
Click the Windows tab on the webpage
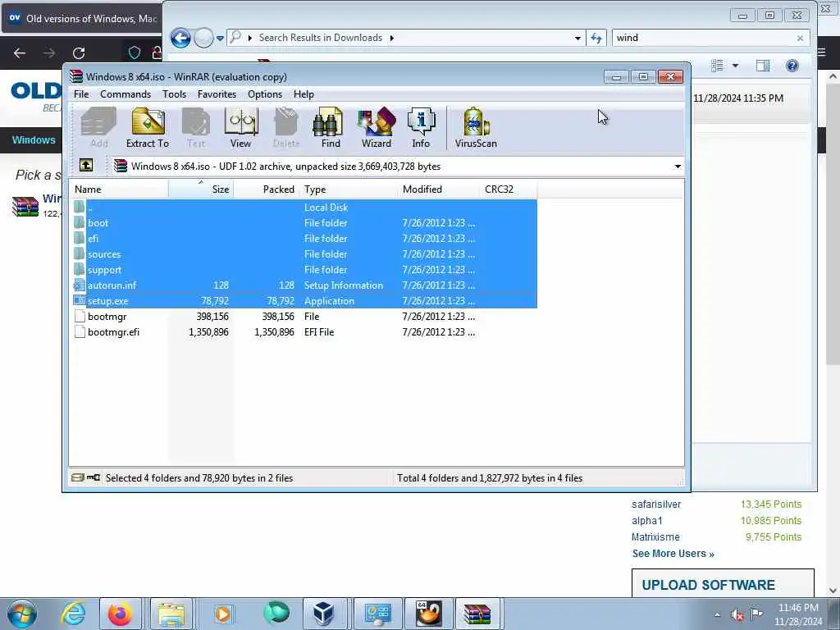point(33,140)
